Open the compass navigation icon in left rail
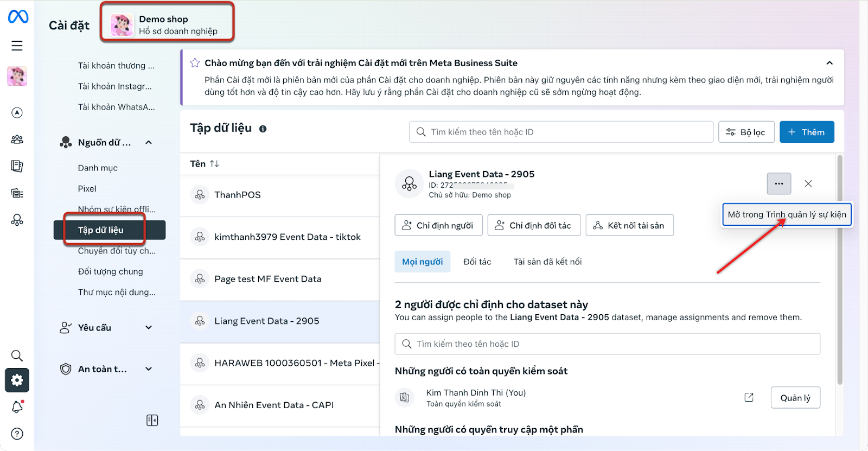Viewport: 868px width, 451px height. [x=17, y=113]
